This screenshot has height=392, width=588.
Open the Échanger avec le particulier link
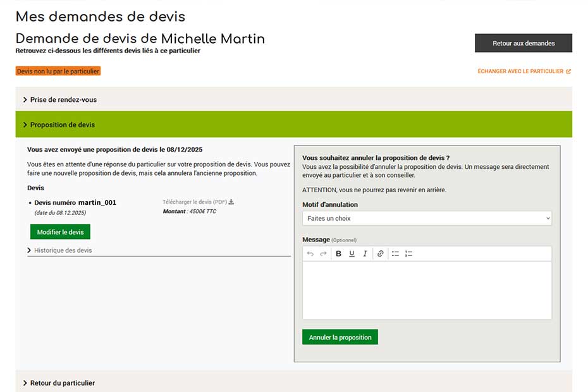[524, 71]
